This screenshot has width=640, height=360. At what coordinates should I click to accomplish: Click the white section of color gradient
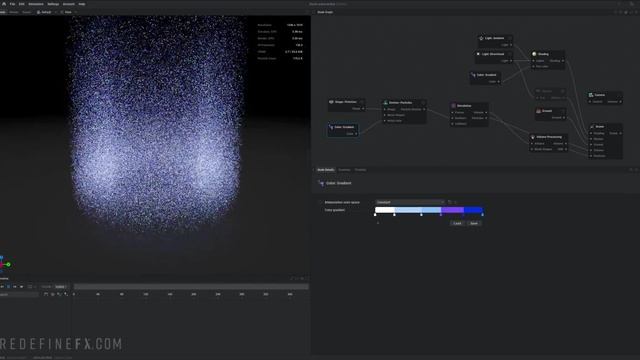(385, 210)
